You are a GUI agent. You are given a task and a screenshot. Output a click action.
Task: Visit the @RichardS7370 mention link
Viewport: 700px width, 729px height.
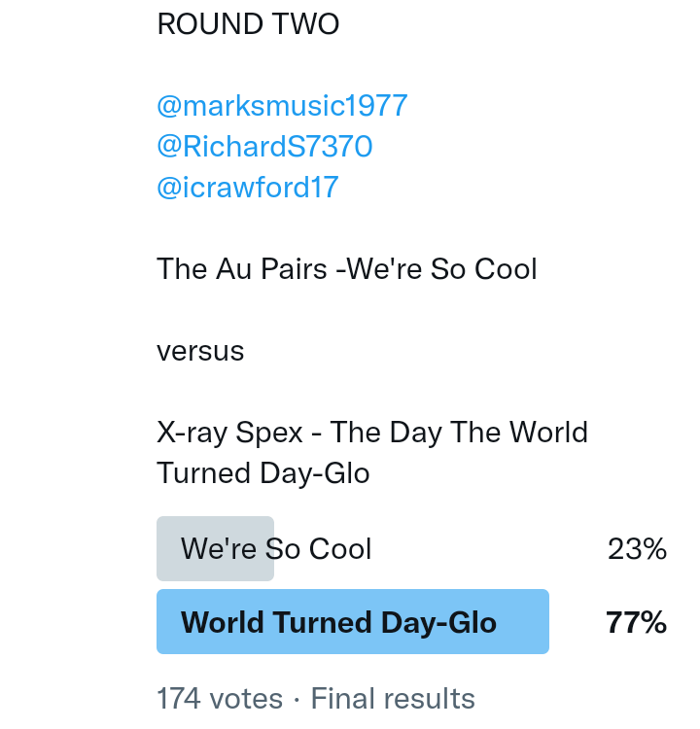click(264, 147)
